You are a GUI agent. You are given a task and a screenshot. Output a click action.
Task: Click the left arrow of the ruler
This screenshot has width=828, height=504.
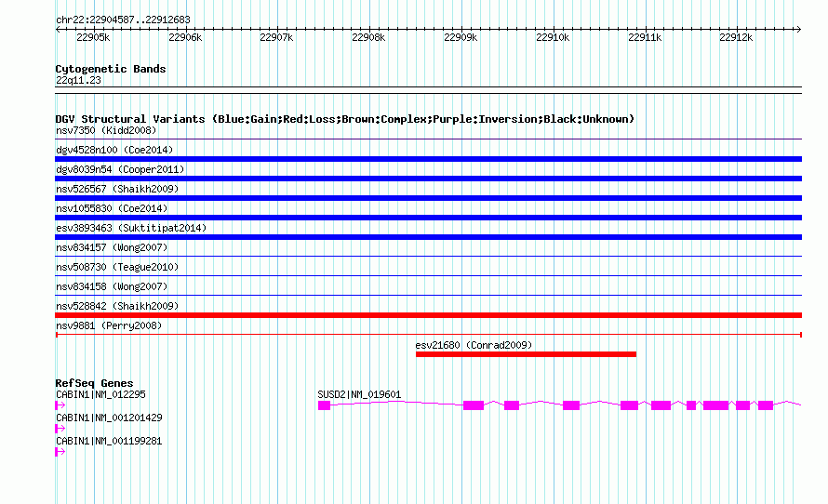(58, 29)
